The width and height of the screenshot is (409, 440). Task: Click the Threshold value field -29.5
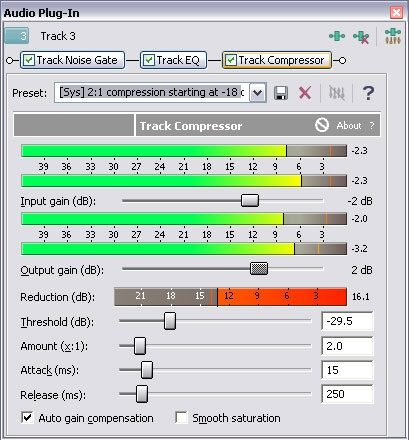coord(347,321)
